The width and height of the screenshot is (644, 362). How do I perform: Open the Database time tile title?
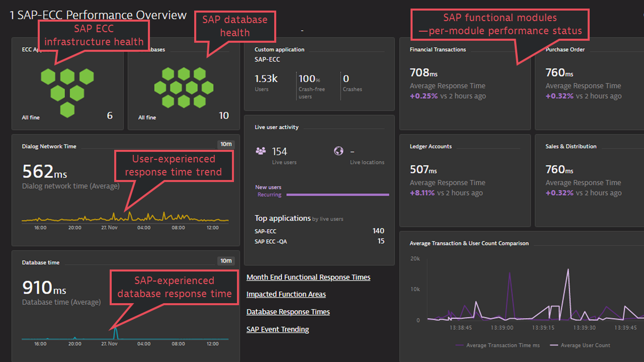[x=41, y=262]
